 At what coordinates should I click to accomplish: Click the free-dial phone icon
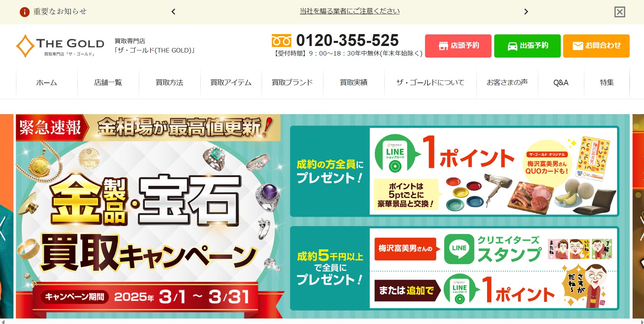(x=281, y=41)
